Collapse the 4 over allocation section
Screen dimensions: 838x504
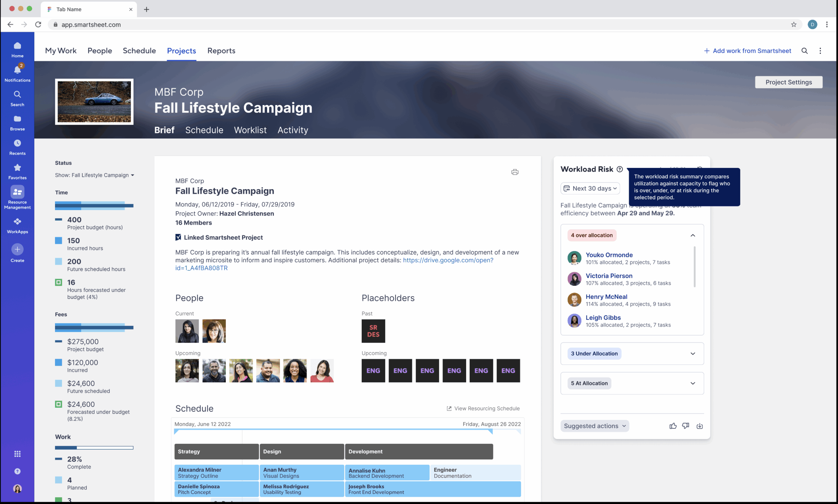(693, 235)
